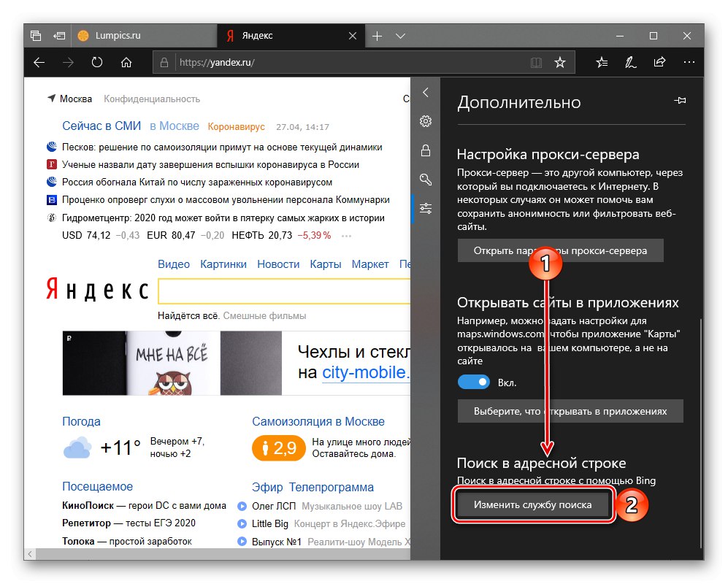Open a new tab with plus
728x584 pixels.
pos(377,36)
